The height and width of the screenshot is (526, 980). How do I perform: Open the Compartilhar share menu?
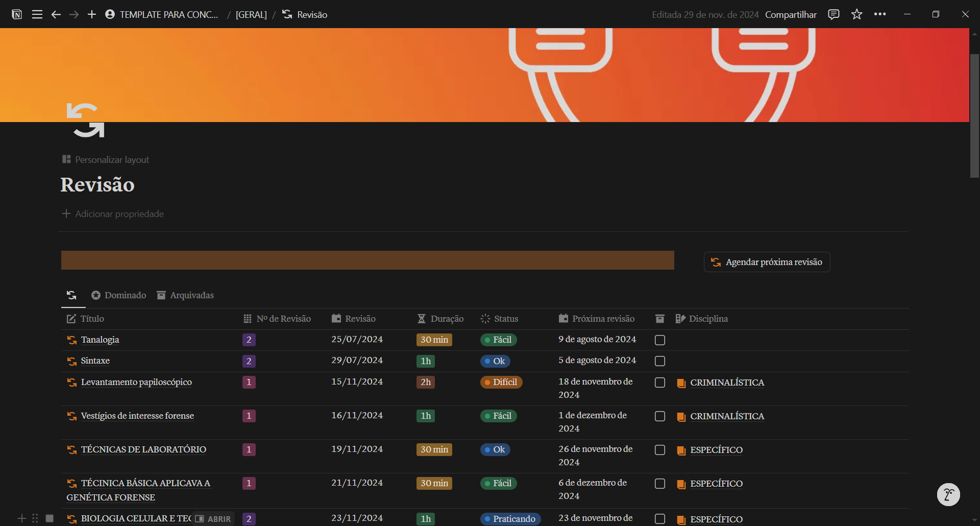pyautogui.click(x=791, y=14)
